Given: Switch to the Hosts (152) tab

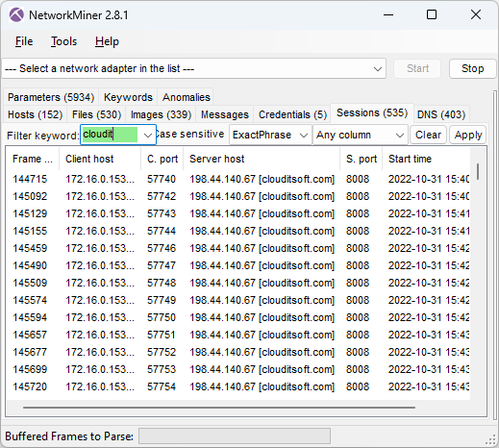Looking at the screenshot, I should tap(36, 114).
